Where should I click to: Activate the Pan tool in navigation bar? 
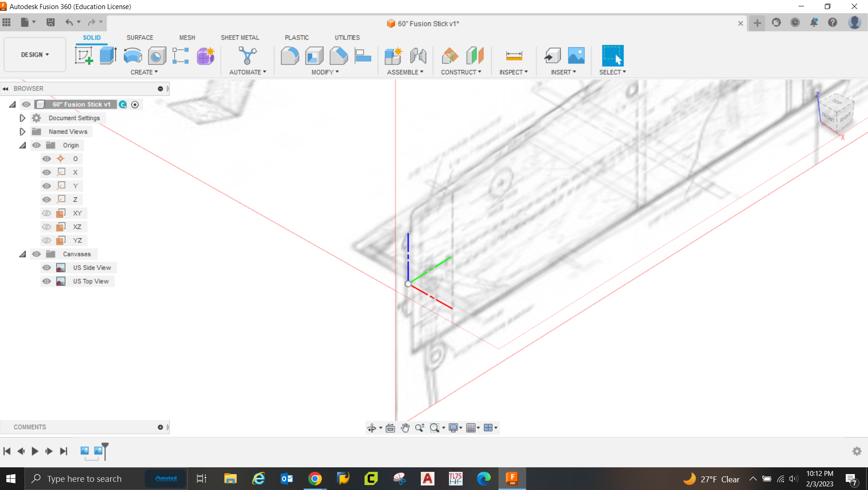tap(405, 427)
